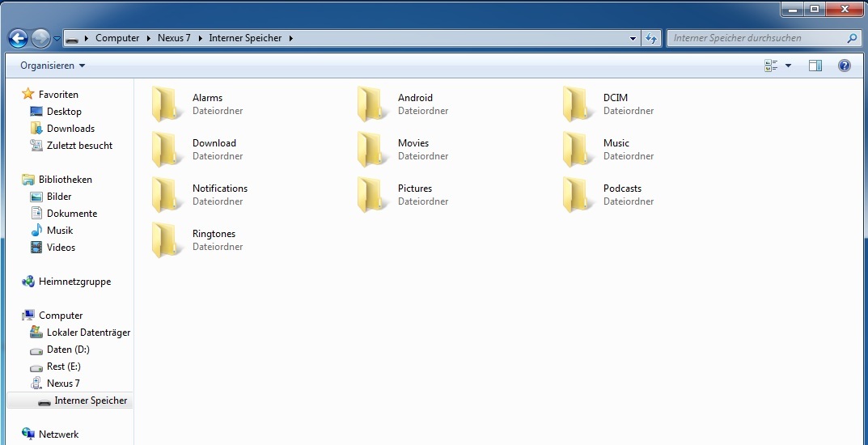The width and height of the screenshot is (868, 445).
Task: Open the Podcasts folder icon
Action: tap(578, 195)
